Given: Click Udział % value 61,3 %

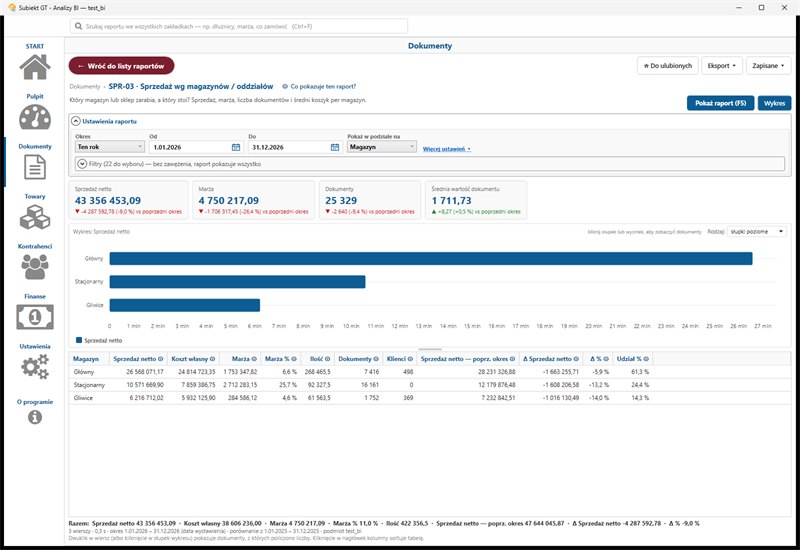Looking at the screenshot, I should pyautogui.click(x=640, y=372).
